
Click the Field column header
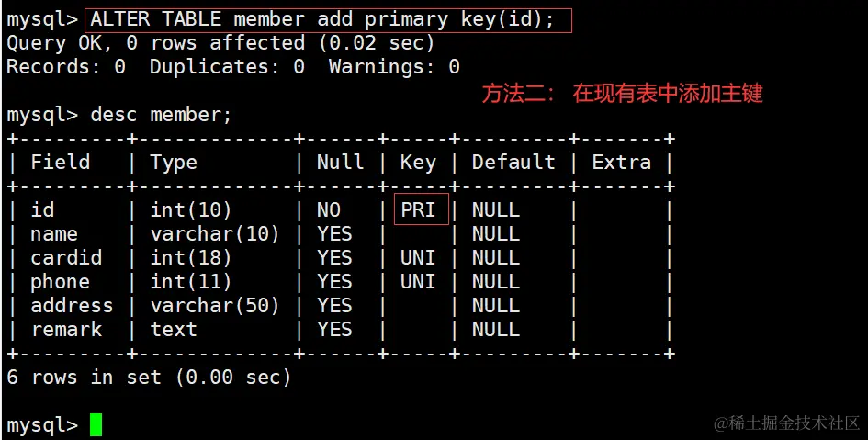(61, 163)
